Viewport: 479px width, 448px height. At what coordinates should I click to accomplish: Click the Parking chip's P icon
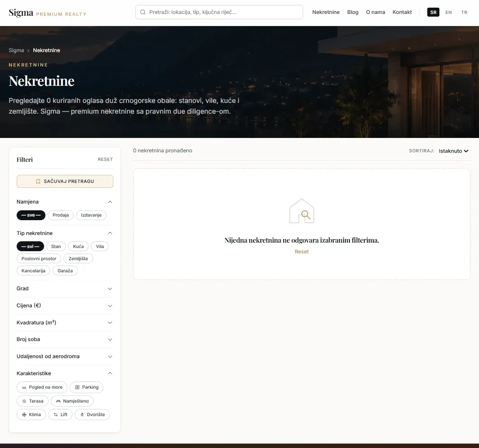(x=77, y=387)
